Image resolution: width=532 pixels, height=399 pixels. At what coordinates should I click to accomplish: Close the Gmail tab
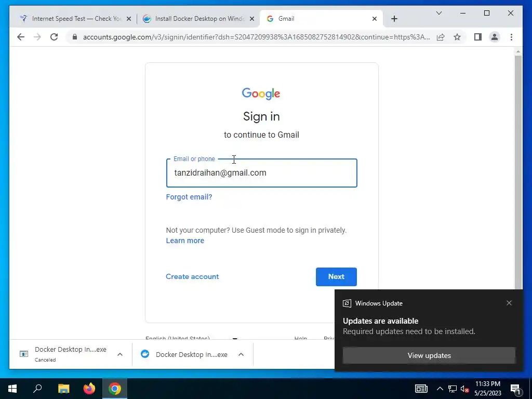point(374,19)
